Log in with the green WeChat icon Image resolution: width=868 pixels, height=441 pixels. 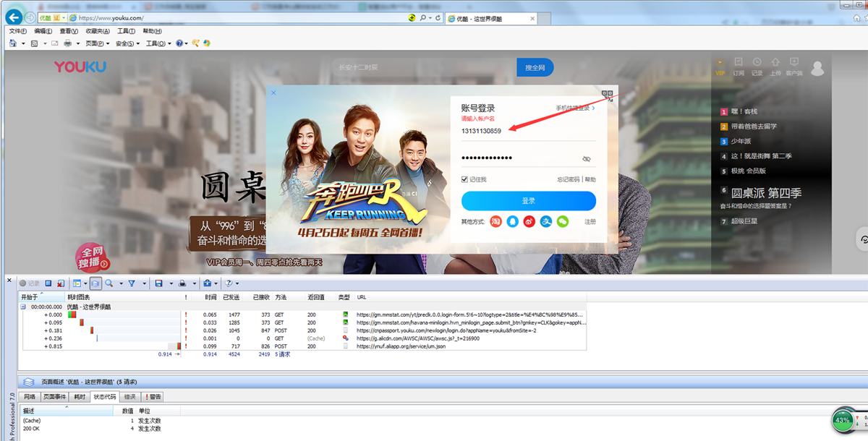(563, 221)
